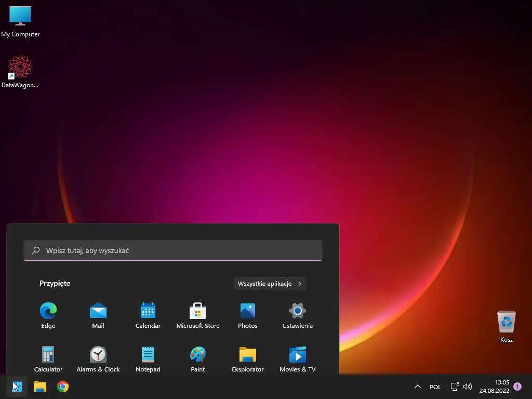This screenshot has width=532, height=399.
Task: Click the Start button on taskbar
Action: pyautogui.click(x=17, y=387)
